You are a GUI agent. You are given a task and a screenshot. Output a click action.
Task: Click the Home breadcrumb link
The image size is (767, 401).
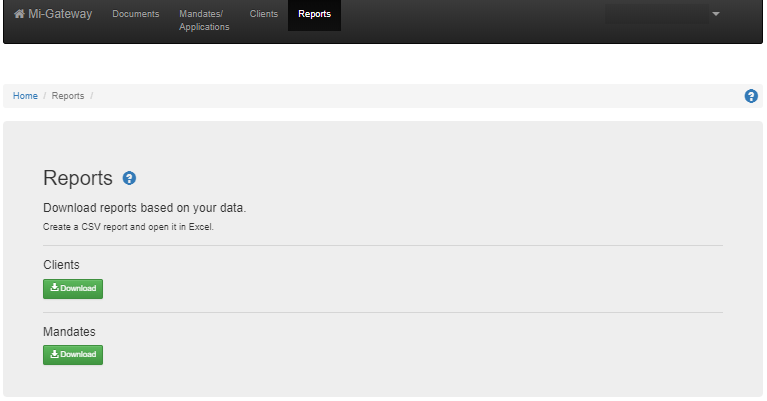click(25, 96)
